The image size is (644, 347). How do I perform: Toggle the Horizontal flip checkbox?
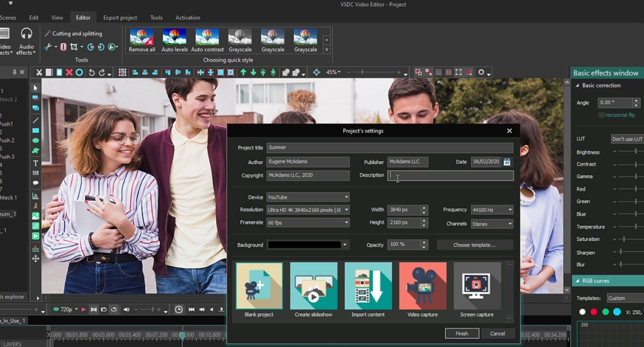(601, 115)
